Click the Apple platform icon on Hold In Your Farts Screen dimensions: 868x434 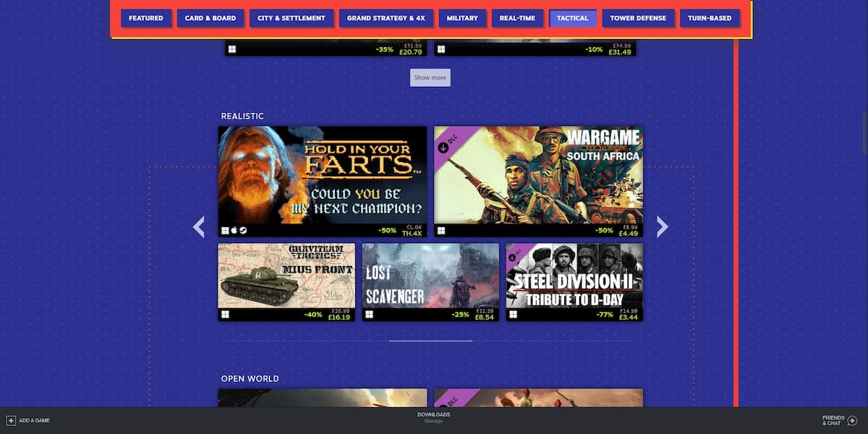pos(234,231)
